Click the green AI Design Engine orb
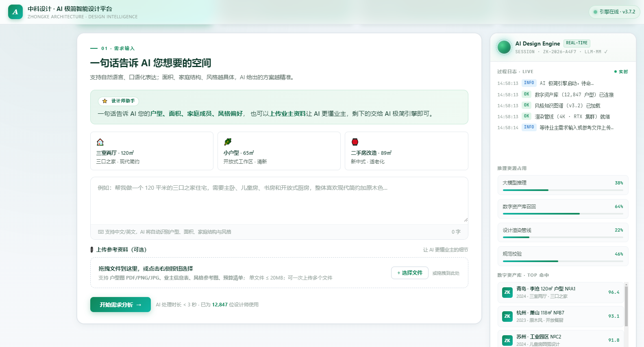Screen dimensions: 644x347 (504, 47)
